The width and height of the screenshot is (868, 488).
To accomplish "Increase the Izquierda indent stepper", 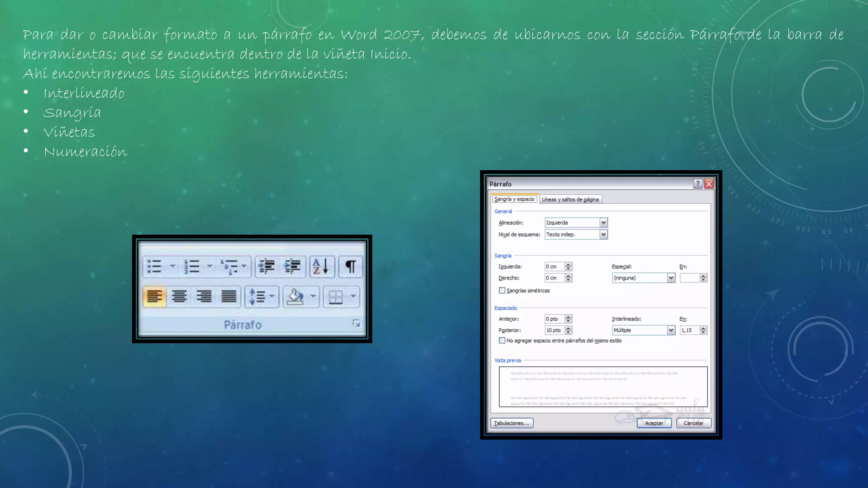I will [568, 264].
